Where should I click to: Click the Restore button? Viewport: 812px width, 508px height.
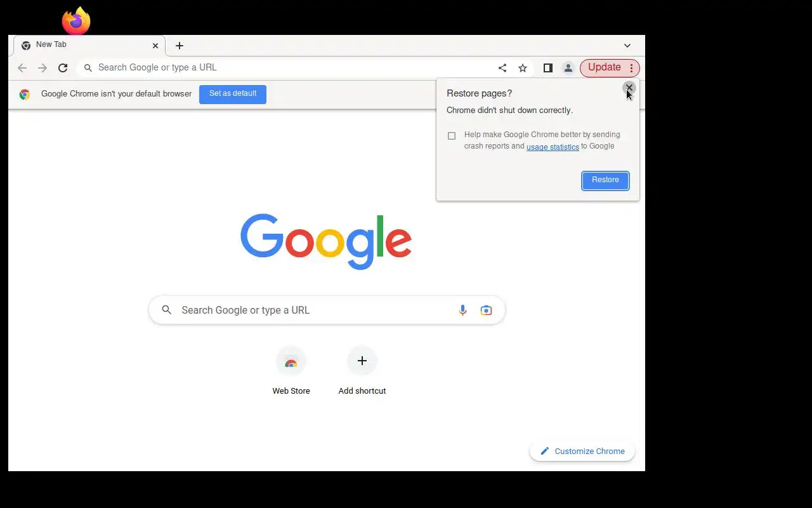tap(605, 180)
